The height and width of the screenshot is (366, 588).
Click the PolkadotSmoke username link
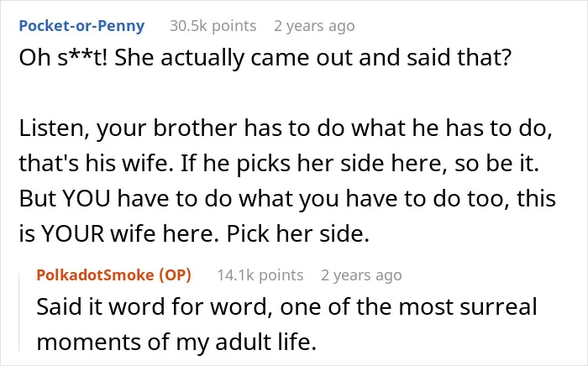click(x=95, y=275)
